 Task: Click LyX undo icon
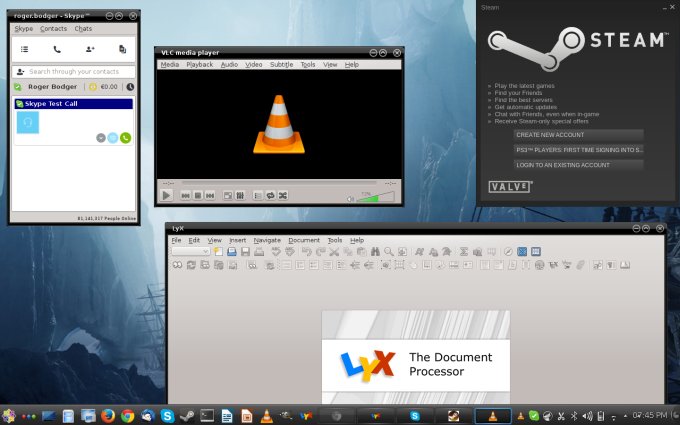coord(307,252)
